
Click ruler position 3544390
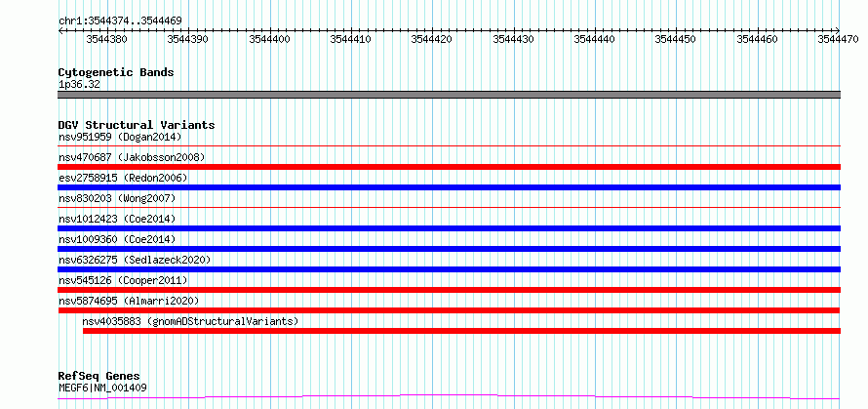pyautogui.click(x=189, y=39)
